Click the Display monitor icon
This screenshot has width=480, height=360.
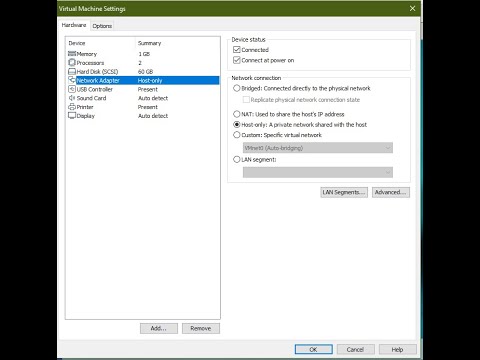click(x=72, y=116)
